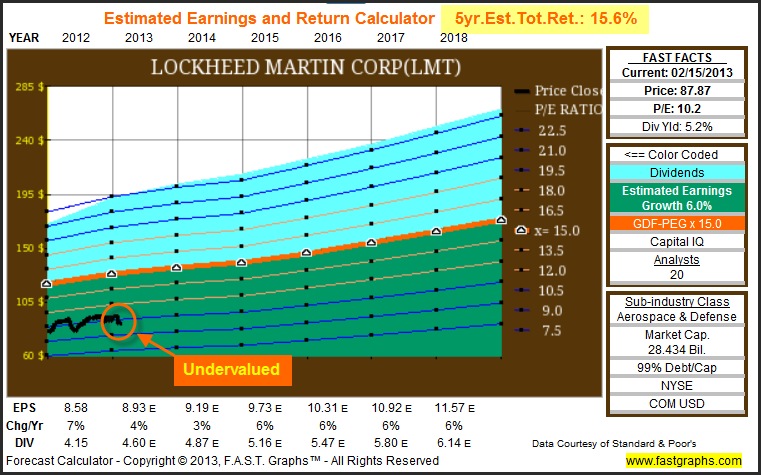This screenshot has height=475, width=761.
Task: Select the GDF-PEG x 15.0 orange swatch
Action: point(677,224)
